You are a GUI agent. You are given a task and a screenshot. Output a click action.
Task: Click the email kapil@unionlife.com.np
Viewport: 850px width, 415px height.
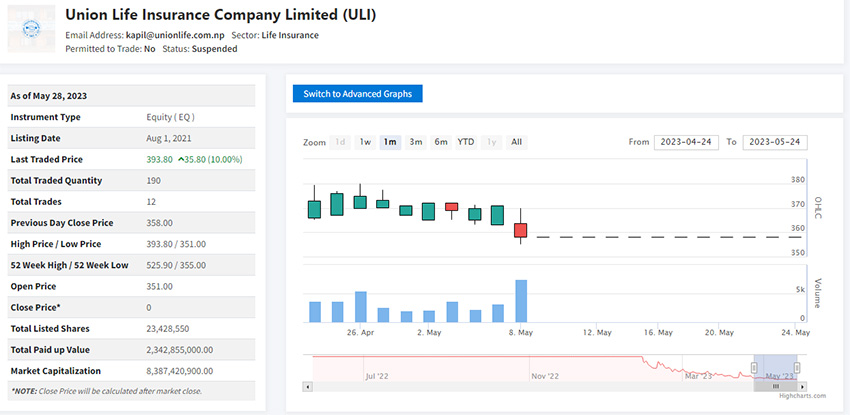175,35
